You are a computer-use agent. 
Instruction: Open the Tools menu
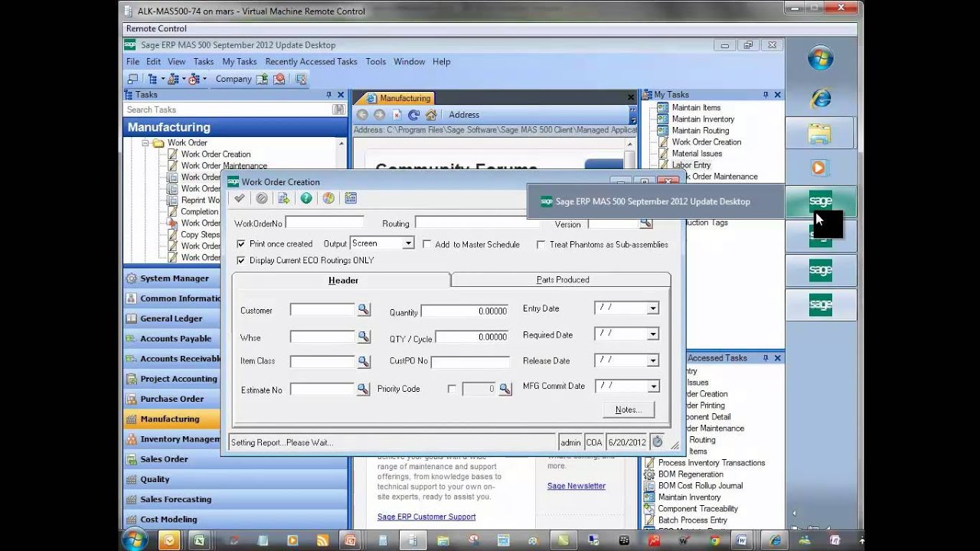pyautogui.click(x=376, y=61)
